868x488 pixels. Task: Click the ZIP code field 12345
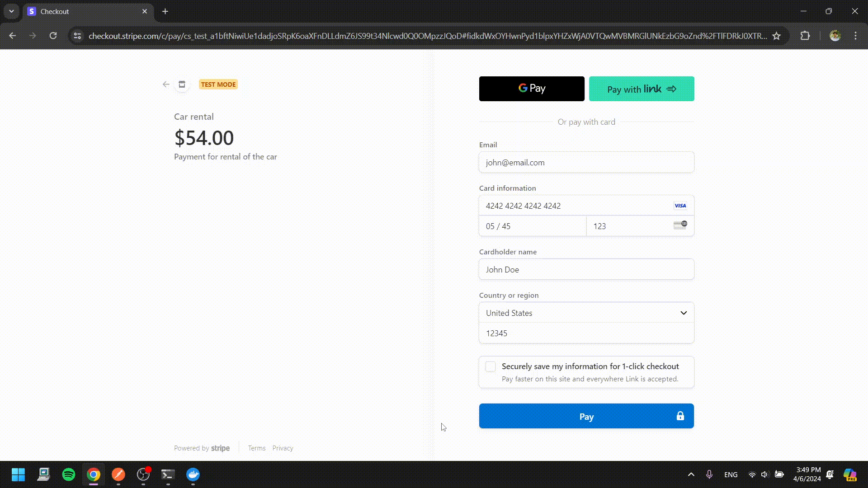point(586,333)
